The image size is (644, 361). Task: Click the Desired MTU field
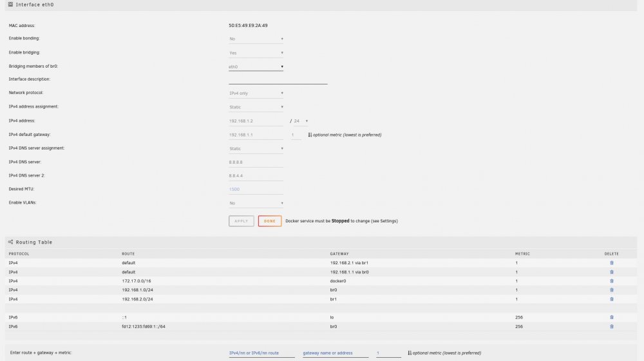pyautogui.click(x=256, y=189)
